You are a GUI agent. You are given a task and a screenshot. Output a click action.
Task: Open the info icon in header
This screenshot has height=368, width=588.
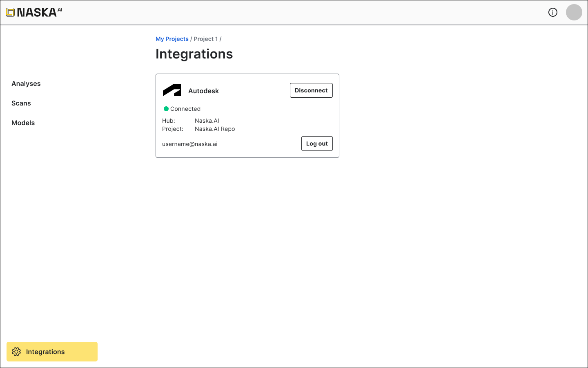tap(553, 12)
